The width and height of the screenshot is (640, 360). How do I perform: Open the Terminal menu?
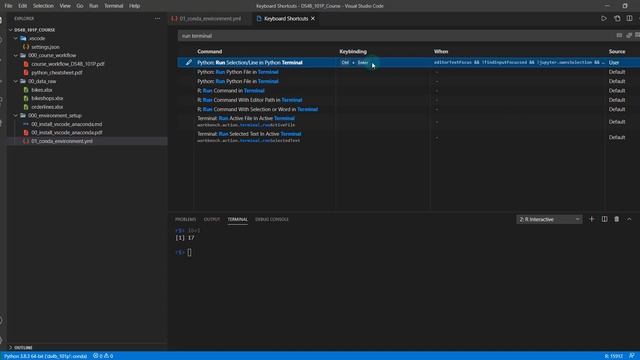click(113, 6)
